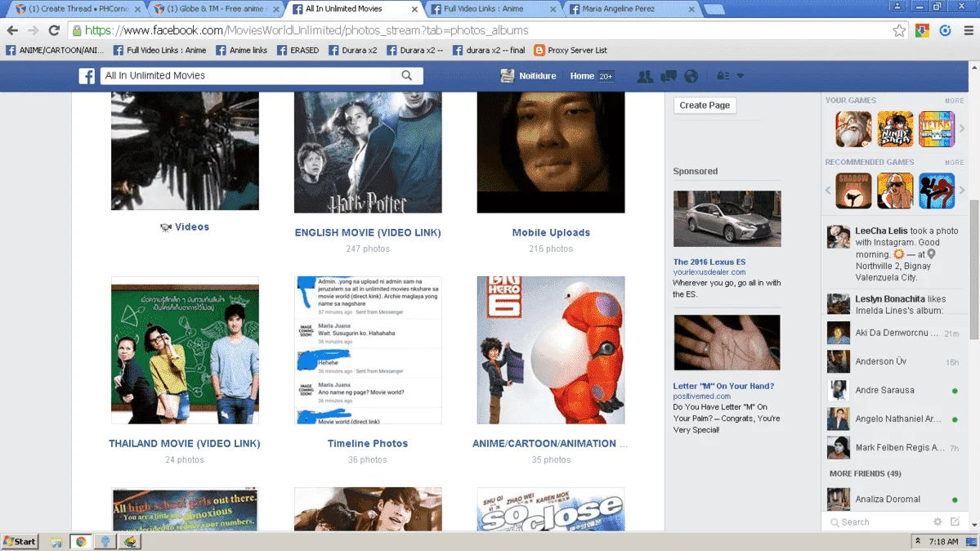Show previous recommended games arrow

tap(828, 190)
